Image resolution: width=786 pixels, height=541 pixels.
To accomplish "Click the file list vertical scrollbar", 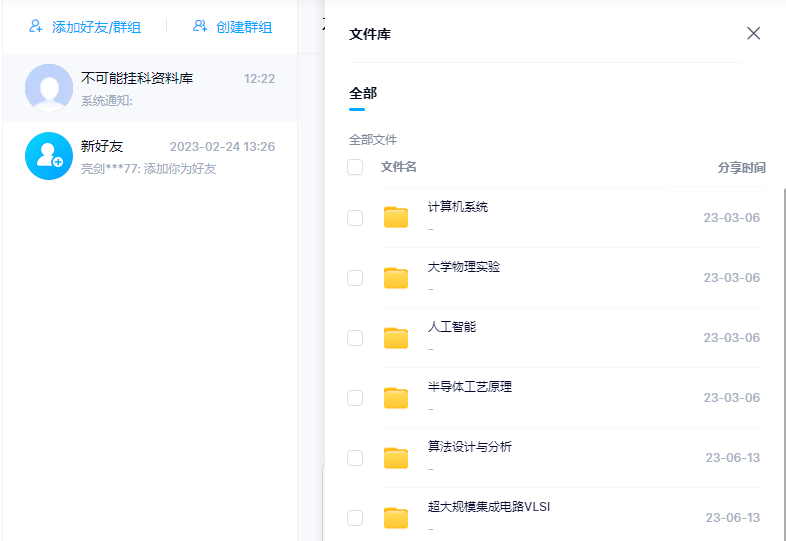I will pyautogui.click(x=783, y=364).
